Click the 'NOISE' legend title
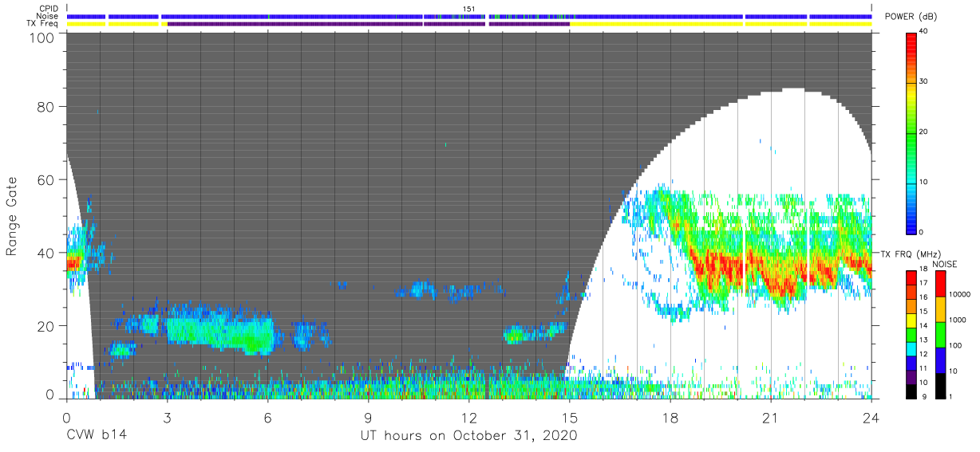Viewport: 980px width, 452px height. coord(946,264)
